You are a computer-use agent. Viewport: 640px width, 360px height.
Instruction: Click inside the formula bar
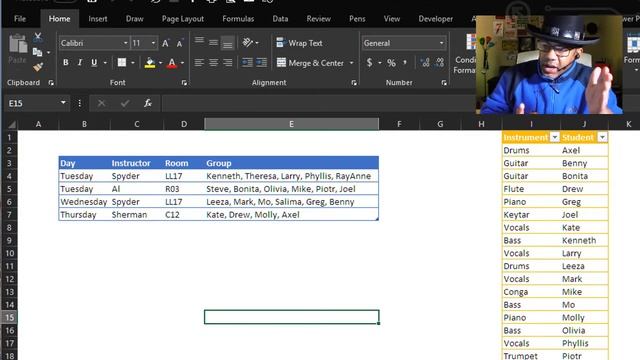click(318, 103)
